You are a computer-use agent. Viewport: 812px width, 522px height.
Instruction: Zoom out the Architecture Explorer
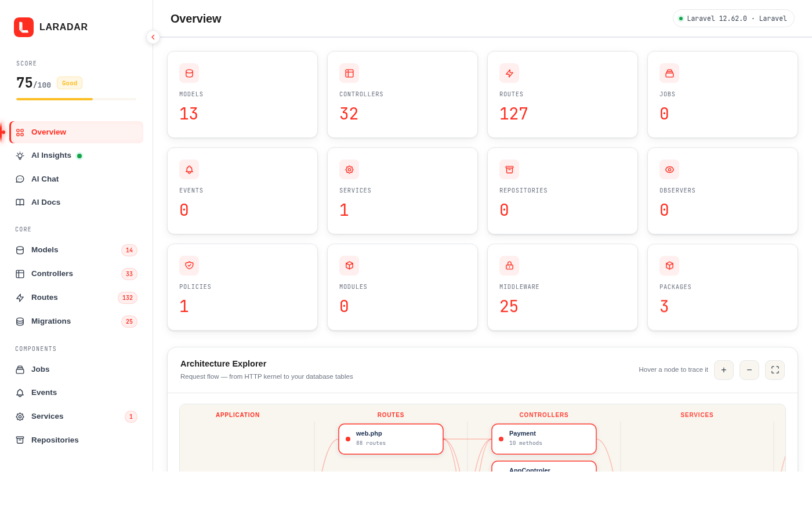749,370
